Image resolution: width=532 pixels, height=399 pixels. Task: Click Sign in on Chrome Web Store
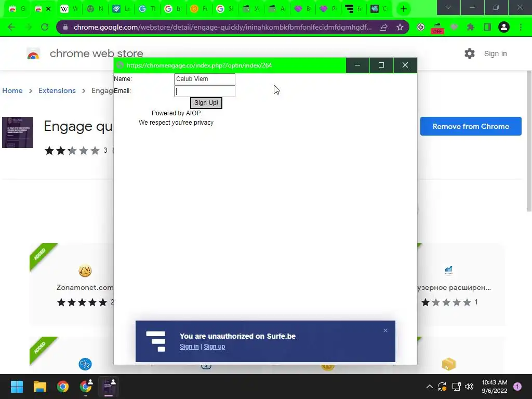click(x=495, y=54)
